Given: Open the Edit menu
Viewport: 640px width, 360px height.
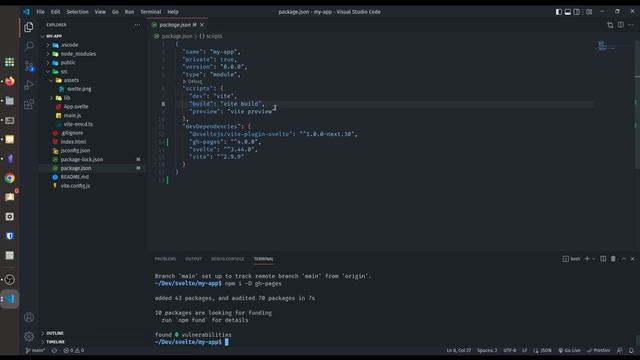Looking at the screenshot, I should (56, 12).
